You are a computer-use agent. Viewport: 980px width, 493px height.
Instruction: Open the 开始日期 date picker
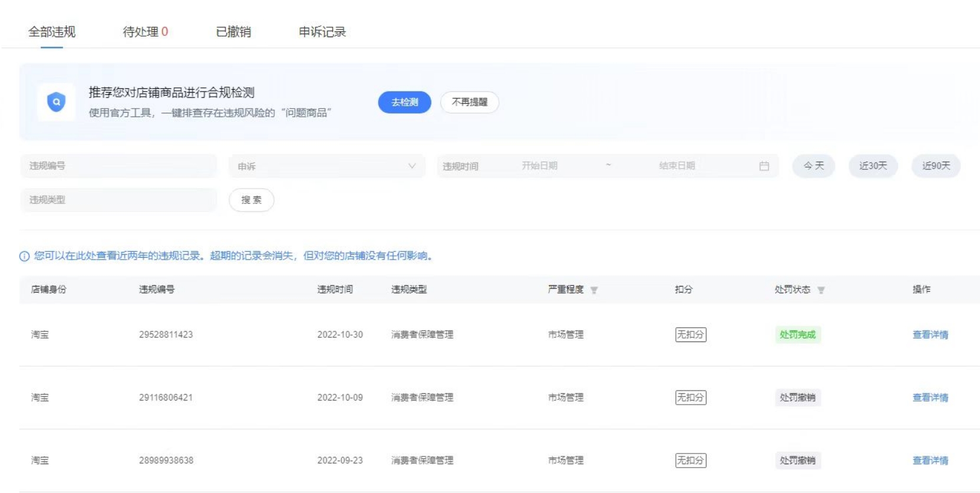coord(539,166)
